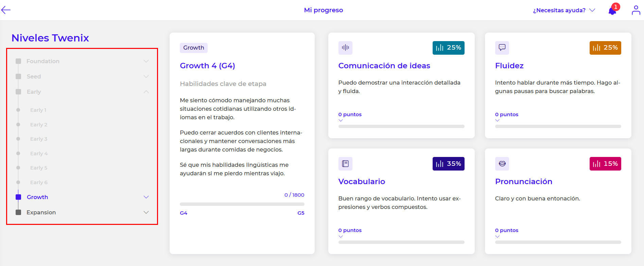Expand 0 puntos under Vocabulario
The width and height of the screenshot is (644, 266).
[x=350, y=230]
